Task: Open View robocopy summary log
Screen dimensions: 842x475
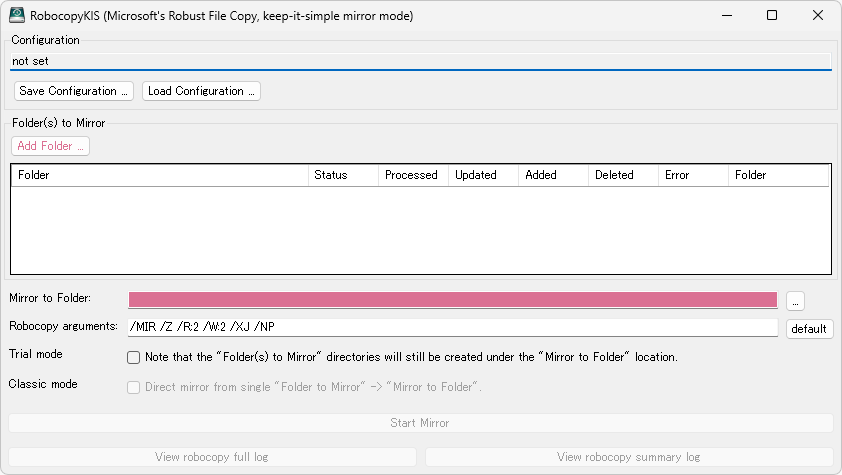Action: coord(628,457)
